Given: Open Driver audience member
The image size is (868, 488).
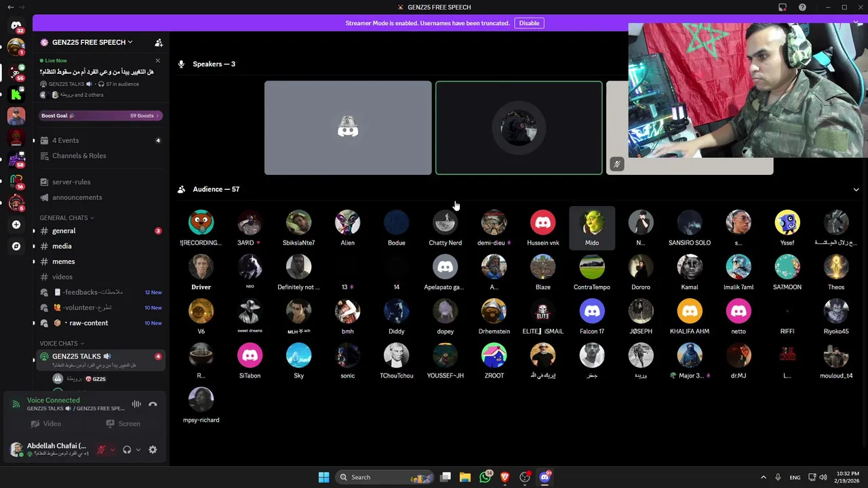Looking at the screenshot, I should tap(201, 272).
